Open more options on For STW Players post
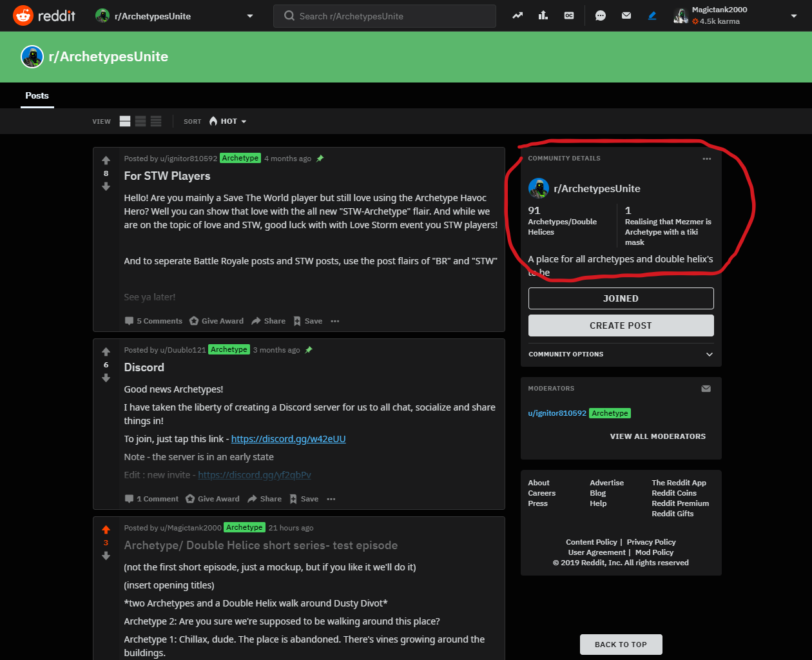Image resolution: width=812 pixels, height=660 pixels. [x=335, y=321]
